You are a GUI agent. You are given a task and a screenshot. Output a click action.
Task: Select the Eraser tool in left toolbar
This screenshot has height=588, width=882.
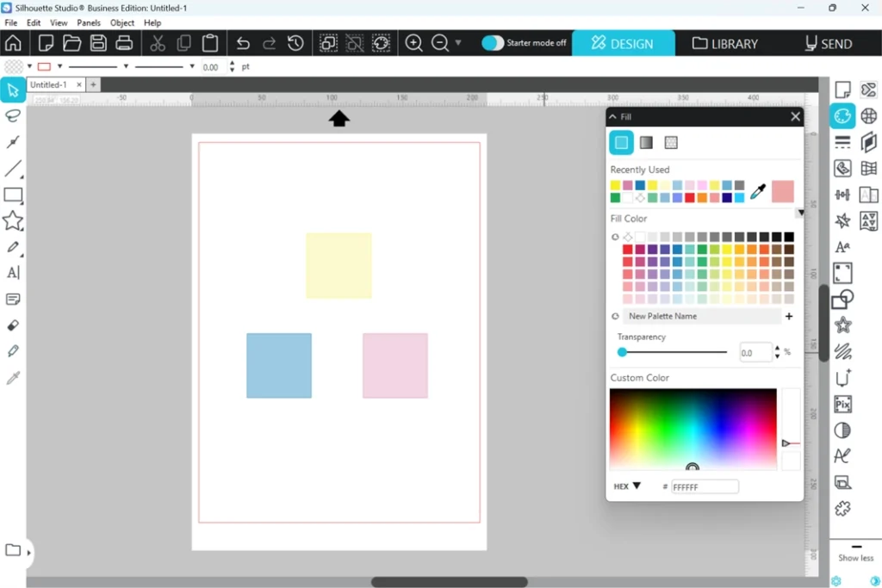[13, 325]
